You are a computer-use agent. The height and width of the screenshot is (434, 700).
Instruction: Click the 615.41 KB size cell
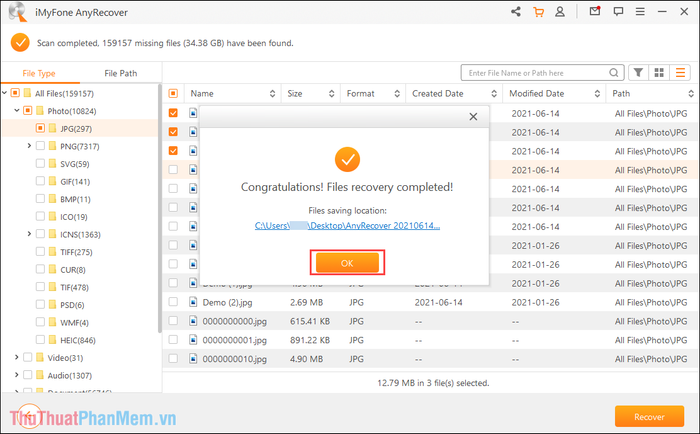coord(310,321)
